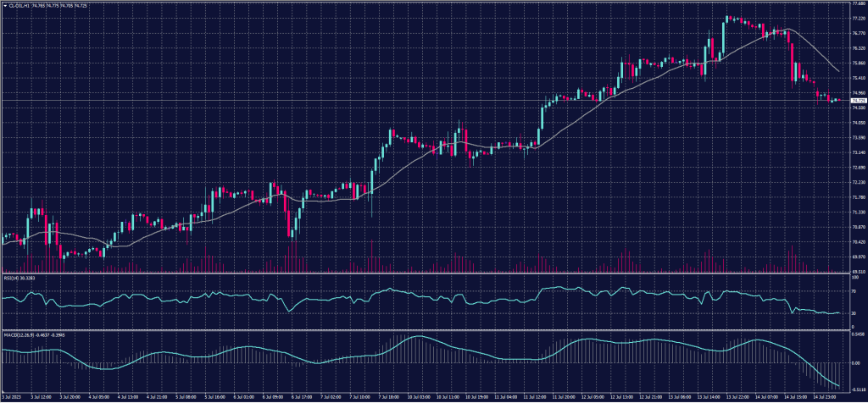Select the RSI(14) indicator label
The image size is (868, 403).
point(11,278)
